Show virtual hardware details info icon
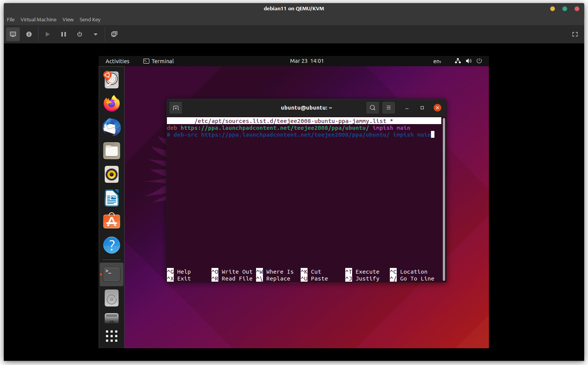 coord(29,34)
